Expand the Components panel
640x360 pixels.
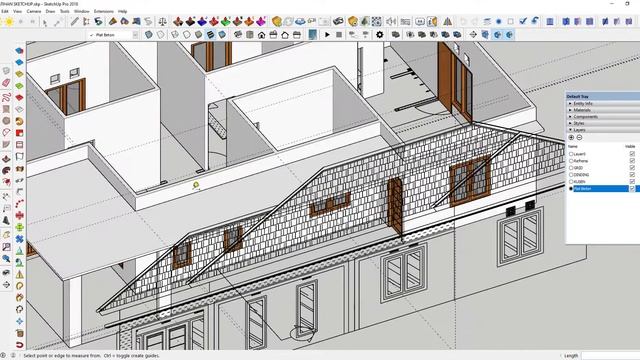602,117
